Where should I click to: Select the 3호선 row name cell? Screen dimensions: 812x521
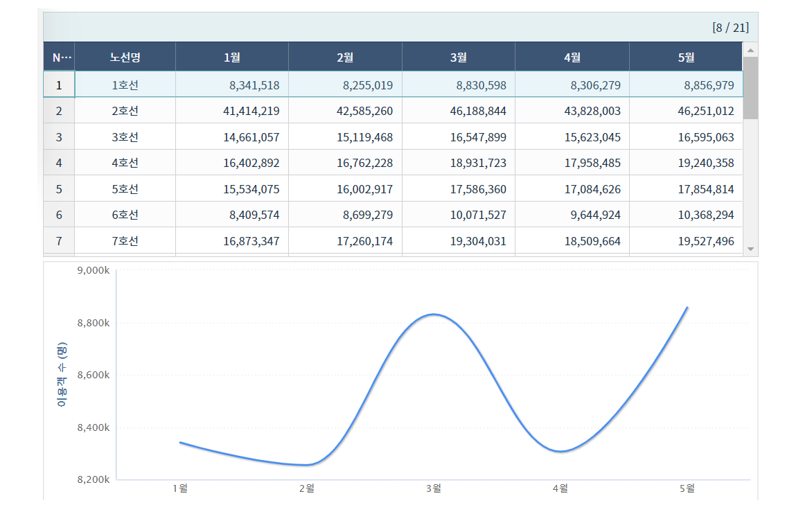click(x=125, y=137)
